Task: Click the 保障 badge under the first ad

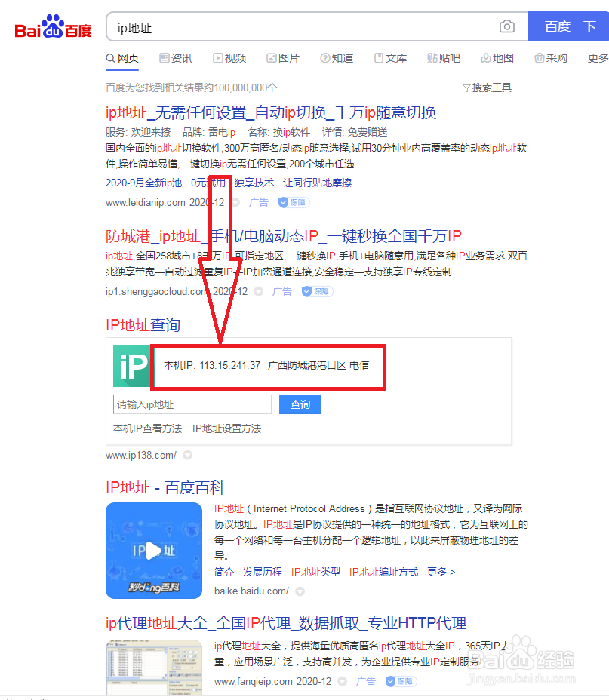Action: [x=293, y=202]
